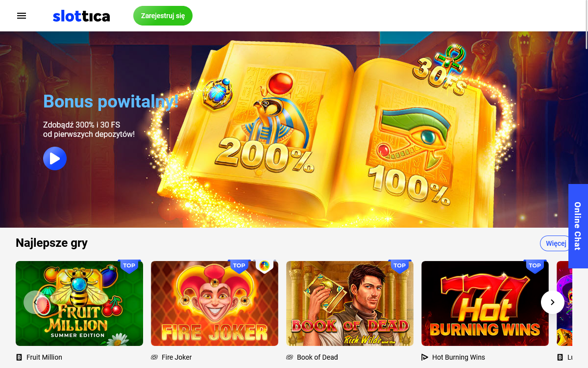The width and height of the screenshot is (588, 368).
Task: Click the Slottica logo
Action: (x=81, y=16)
